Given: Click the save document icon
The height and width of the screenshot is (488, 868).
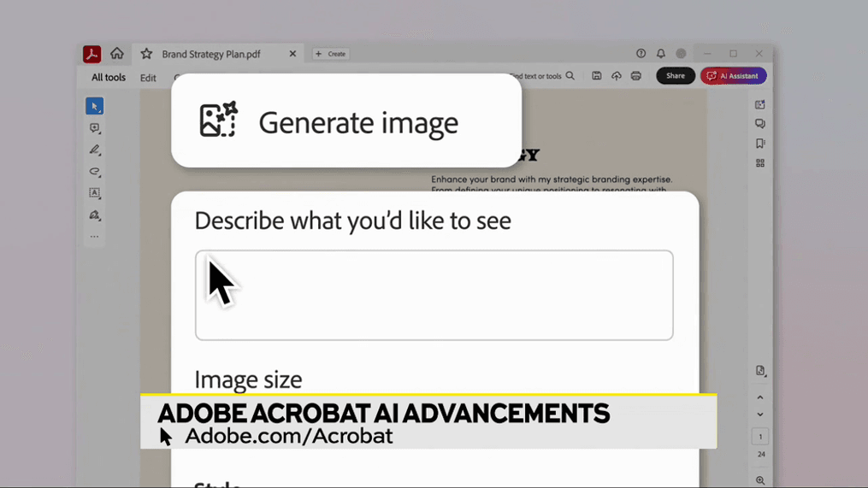Looking at the screenshot, I should [597, 76].
